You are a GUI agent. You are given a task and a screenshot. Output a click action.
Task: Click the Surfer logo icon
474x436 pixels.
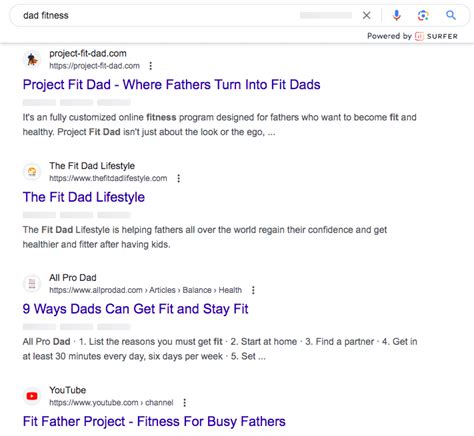pyautogui.click(x=419, y=36)
